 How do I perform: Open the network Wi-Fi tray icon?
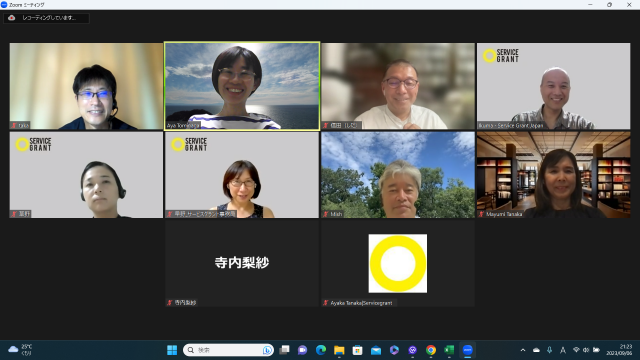[576, 350]
